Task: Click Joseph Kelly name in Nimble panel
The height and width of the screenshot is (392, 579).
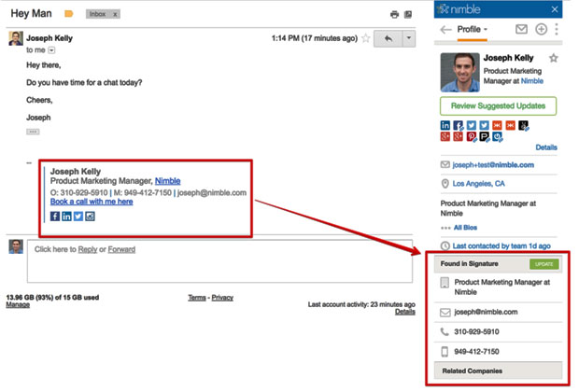Action: (508, 58)
